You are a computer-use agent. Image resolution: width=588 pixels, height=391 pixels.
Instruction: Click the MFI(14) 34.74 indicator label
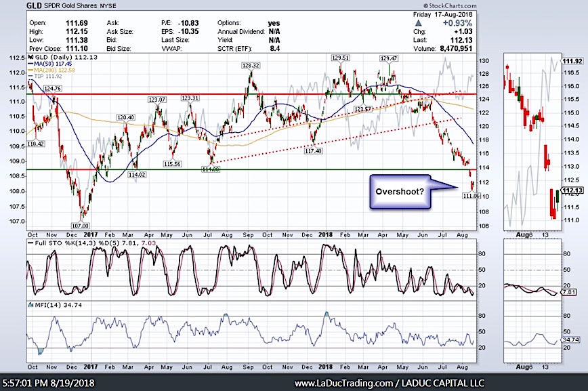click(58, 305)
